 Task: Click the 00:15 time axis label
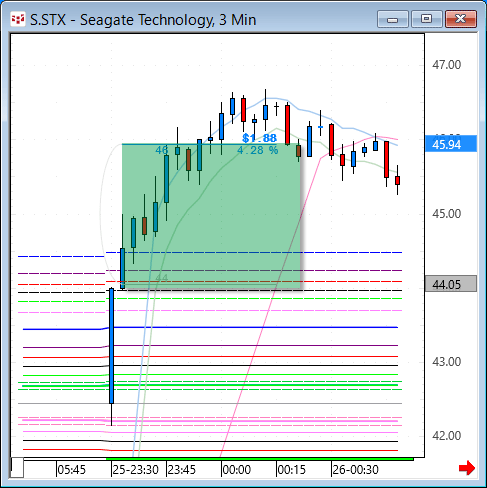(x=292, y=470)
